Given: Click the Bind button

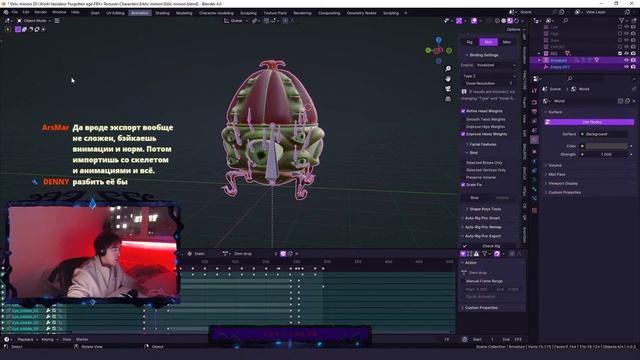Looking at the screenshot, I should [475, 198].
